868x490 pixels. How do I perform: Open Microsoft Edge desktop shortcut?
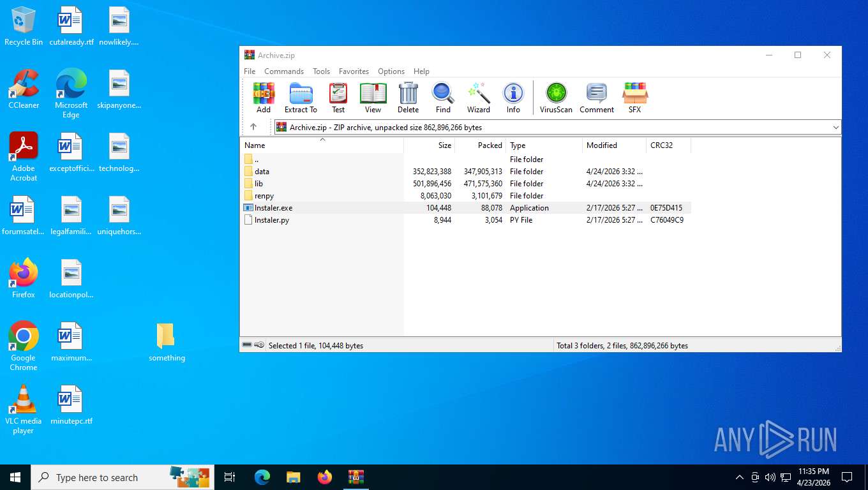tap(71, 94)
